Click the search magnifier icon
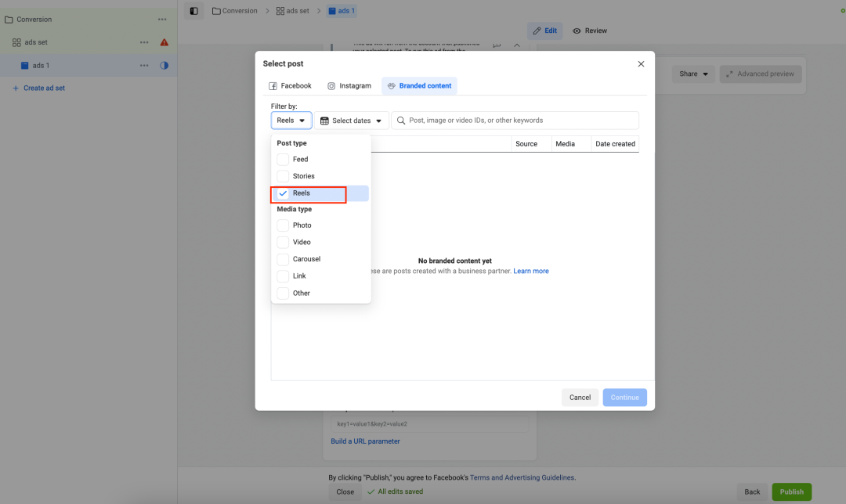 tap(401, 121)
